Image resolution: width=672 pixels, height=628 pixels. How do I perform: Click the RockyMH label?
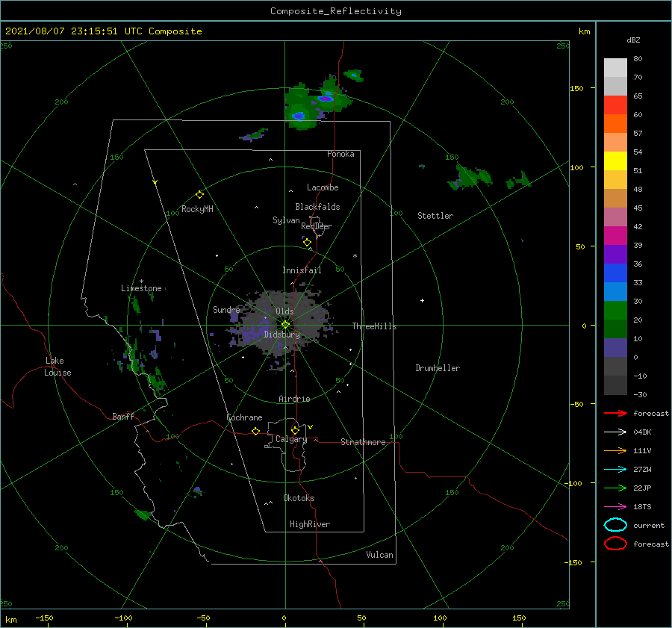197,209
